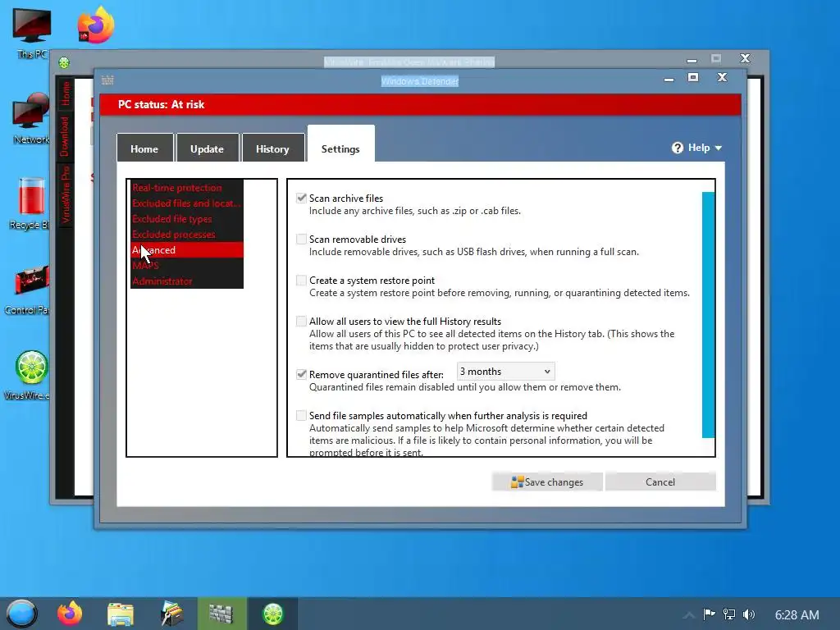Screen dimensions: 840x630
Task: Click the 6:28 AM taskbar clock
Action: (797, 614)
